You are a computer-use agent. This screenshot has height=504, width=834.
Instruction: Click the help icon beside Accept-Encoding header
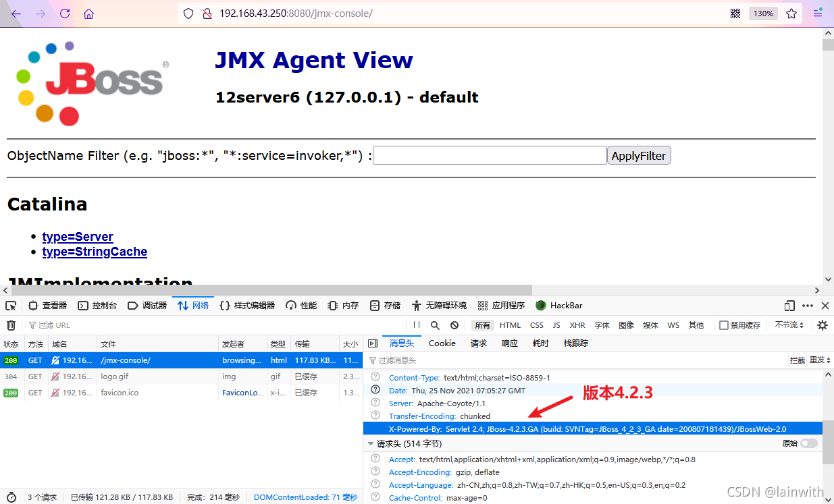tap(375, 472)
